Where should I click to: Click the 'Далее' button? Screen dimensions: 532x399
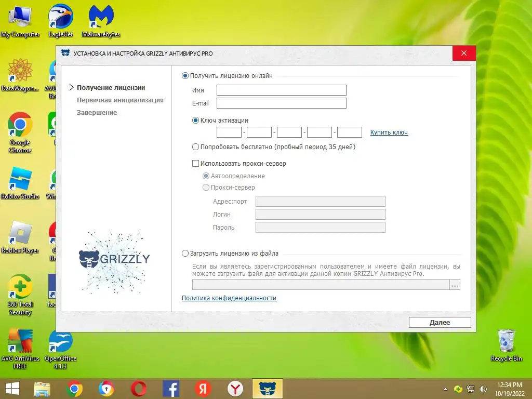click(x=440, y=322)
